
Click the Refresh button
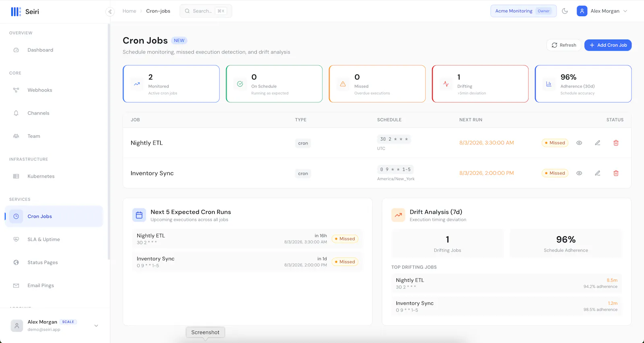coord(563,45)
